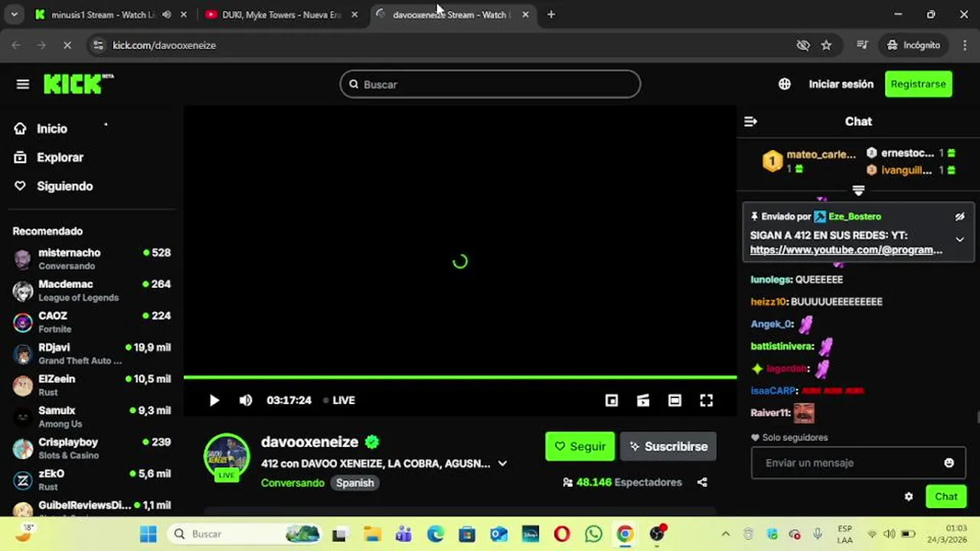Switch to minusis1 Stream tab
Screen dimensions: 980x551
111,15
